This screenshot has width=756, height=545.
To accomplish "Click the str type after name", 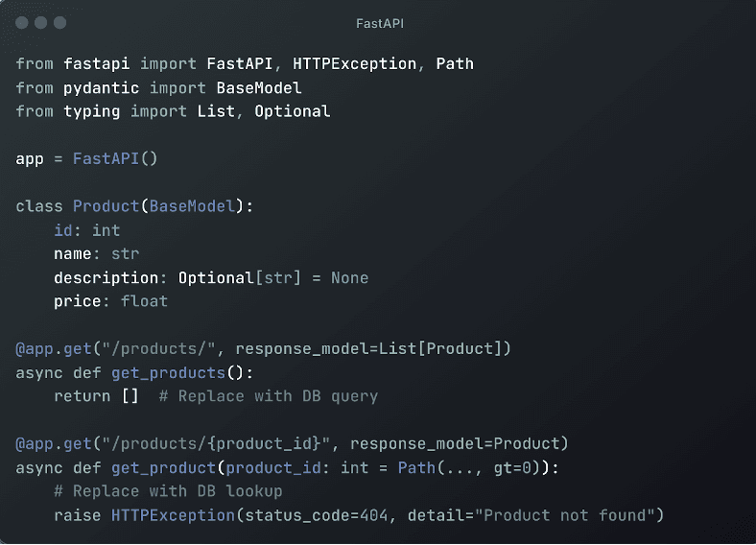I will [x=126, y=253].
